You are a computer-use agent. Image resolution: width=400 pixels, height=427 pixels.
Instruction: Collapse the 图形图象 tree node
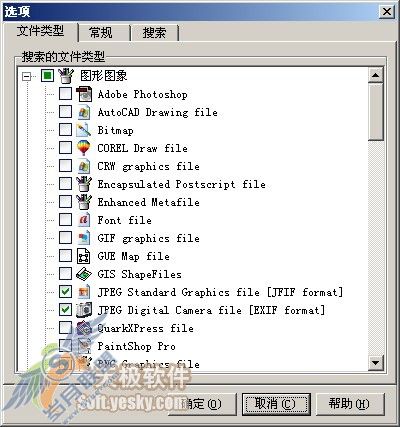pyautogui.click(x=26, y=76)
